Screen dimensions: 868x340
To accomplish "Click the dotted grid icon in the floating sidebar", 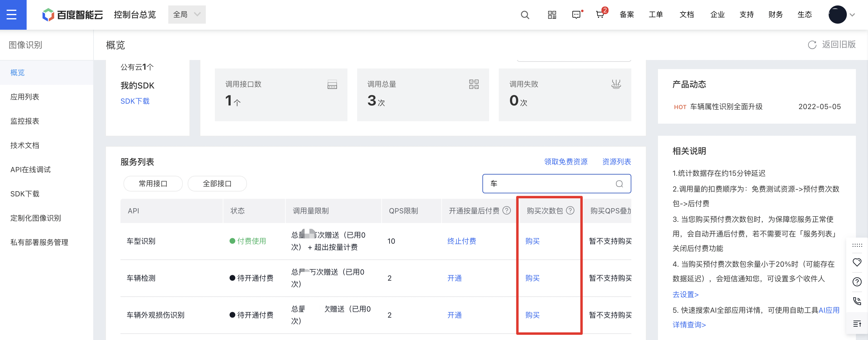I will click(857, 245).
